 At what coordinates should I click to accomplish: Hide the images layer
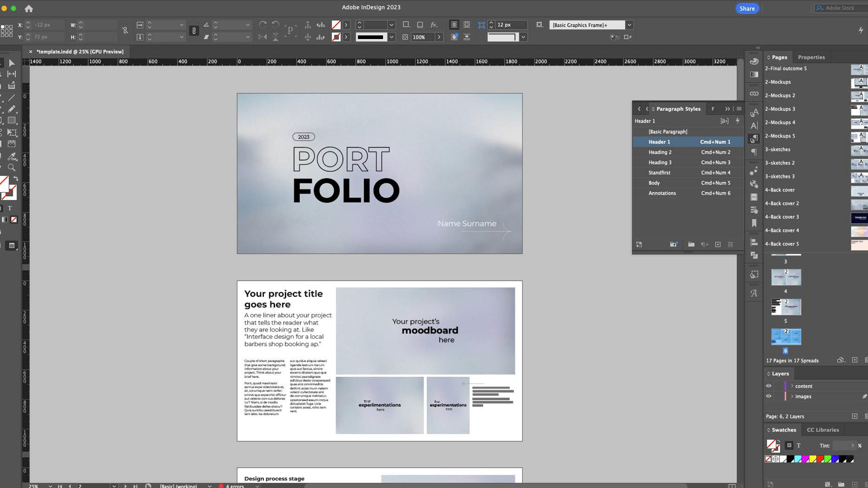pos(768,396)
